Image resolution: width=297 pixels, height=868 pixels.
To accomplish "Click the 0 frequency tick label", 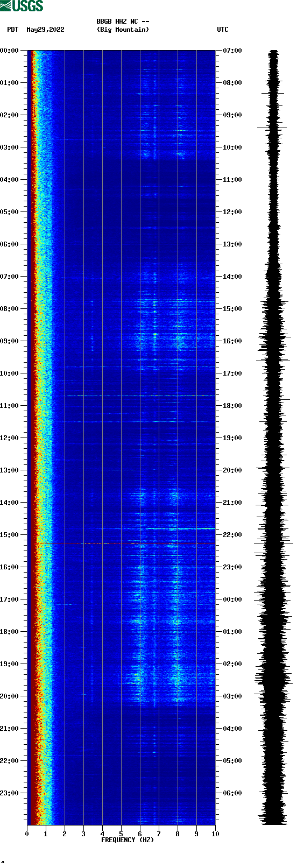I will pos(27,834).
